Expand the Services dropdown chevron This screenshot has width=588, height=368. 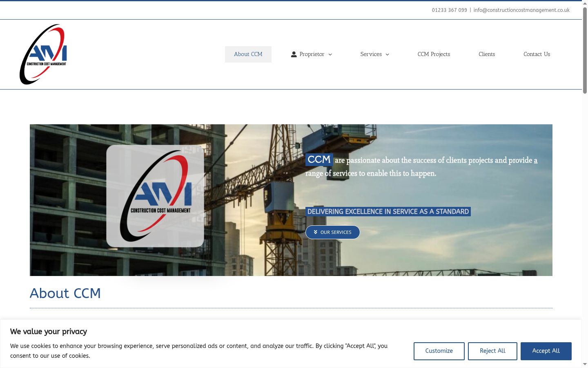point(387,54)
